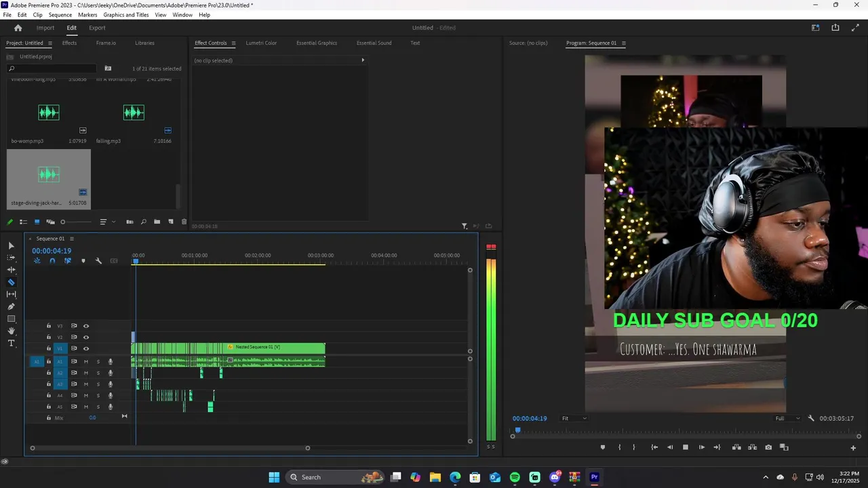Toggle V3 track output eye
This screenshot has width=868, height=488.
[86, 326]
